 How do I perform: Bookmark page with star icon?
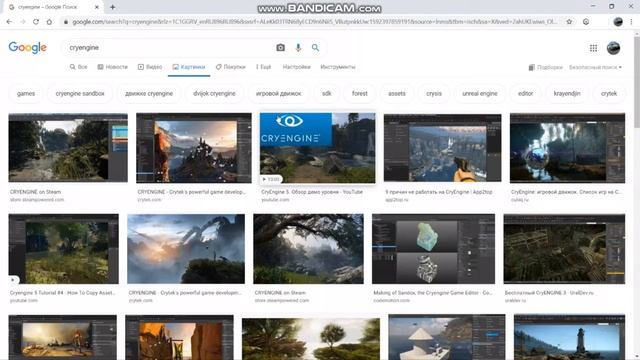[569, 22]
